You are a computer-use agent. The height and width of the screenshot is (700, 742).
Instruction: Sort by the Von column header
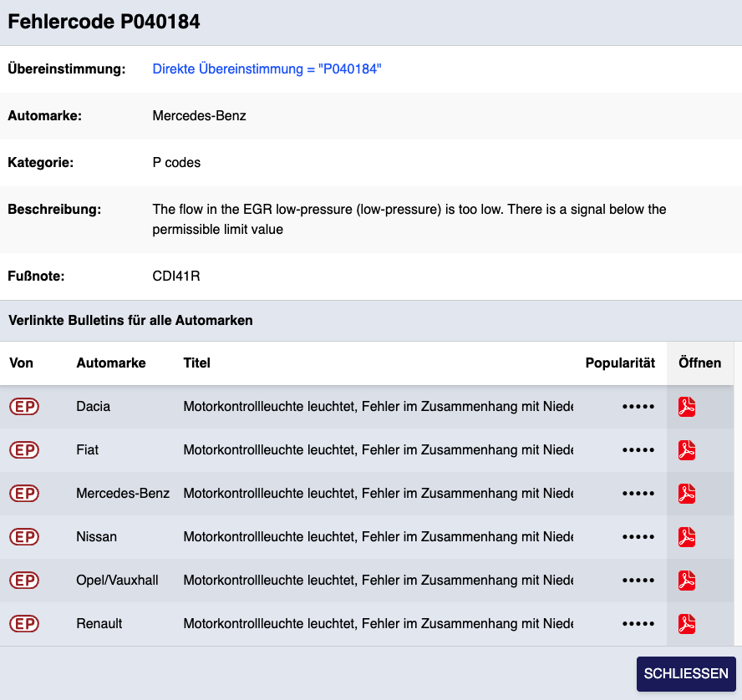[x=21, y=363]
